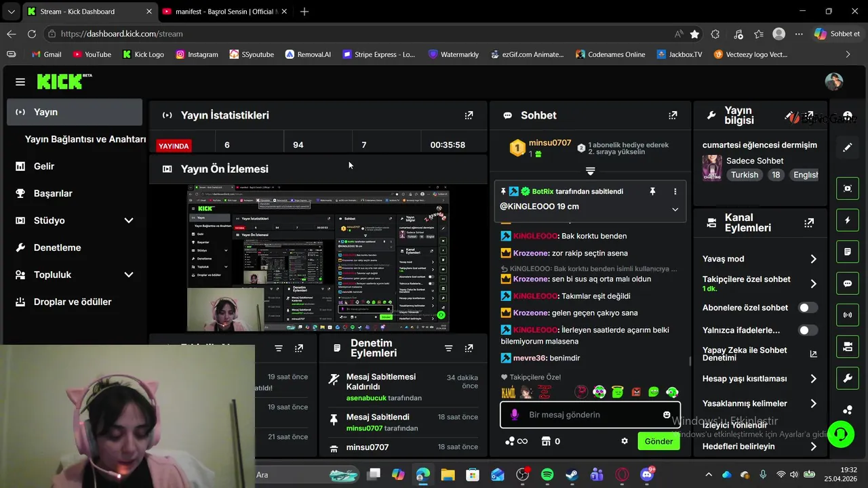
Task: Unpin the BotRix pinned message
Action: pyautogui.click(x=652, y=192)
